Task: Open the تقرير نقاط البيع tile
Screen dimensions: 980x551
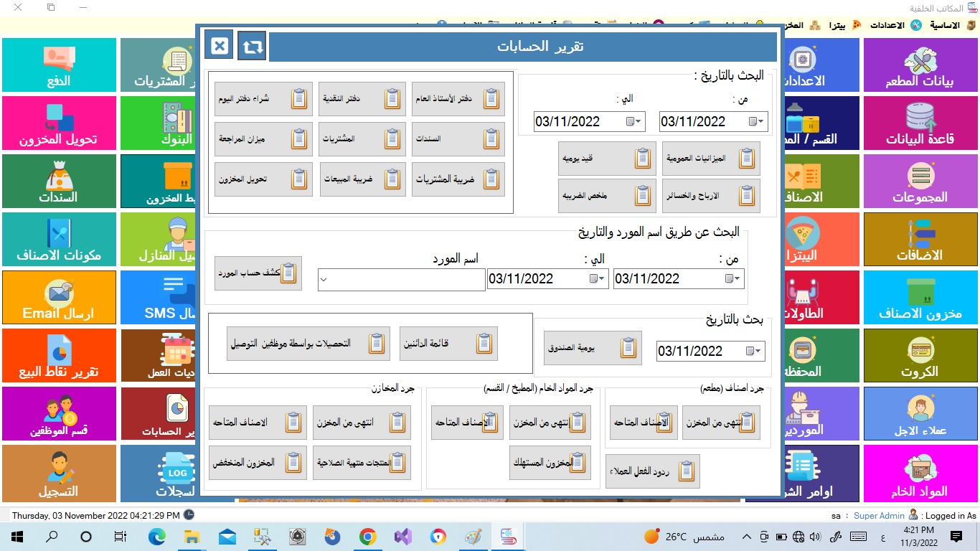Action: 59,356
